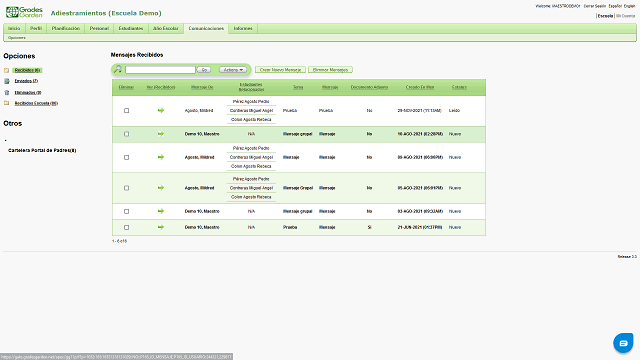640x360 pixels.
Task: Check the box for the 05:01PM message
Action: point(127,188)
